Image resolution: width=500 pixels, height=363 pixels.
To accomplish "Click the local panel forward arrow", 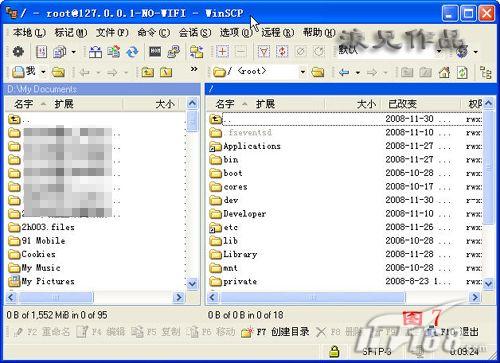I will point(112,72).
